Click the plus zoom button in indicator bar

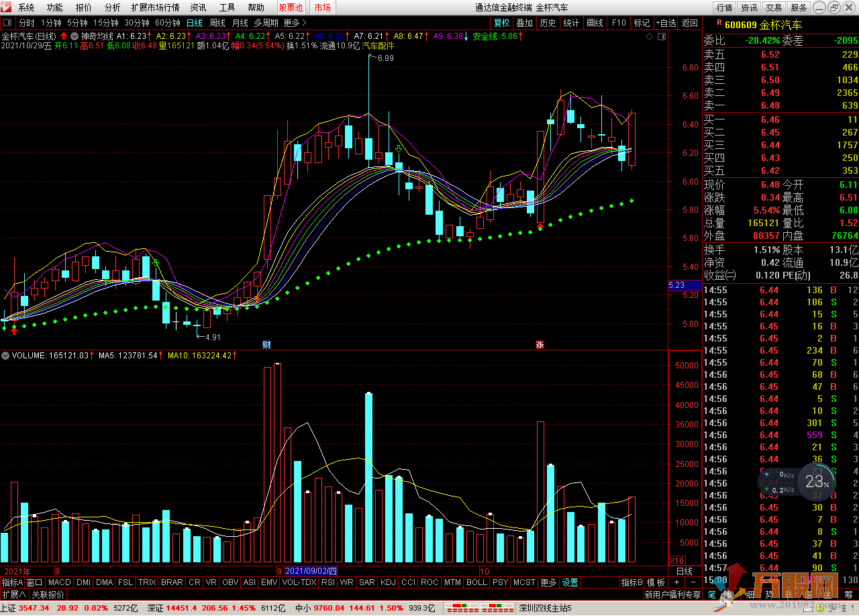coord(676,582)
